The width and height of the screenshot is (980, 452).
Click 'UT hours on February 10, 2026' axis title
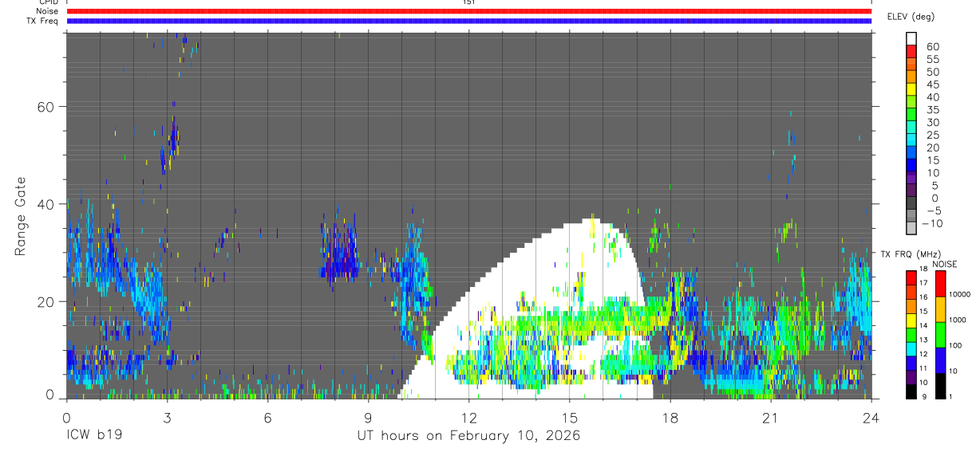[468, 437]
